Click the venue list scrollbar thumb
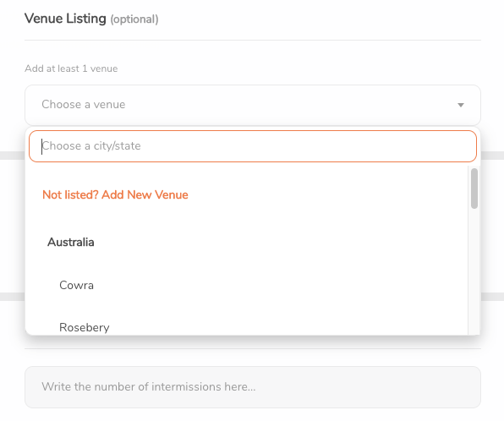Viewport: 504px width, 421px height. [474, 189]
